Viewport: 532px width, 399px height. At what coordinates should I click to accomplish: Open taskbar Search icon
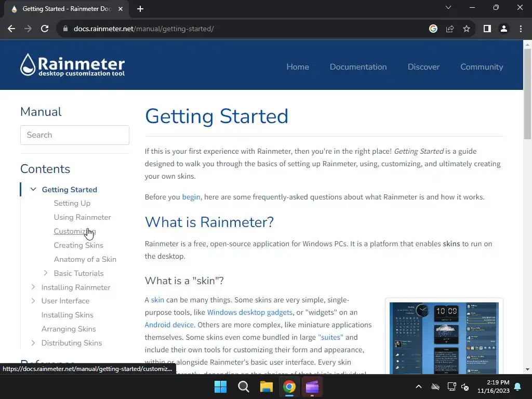coord(244,387)
